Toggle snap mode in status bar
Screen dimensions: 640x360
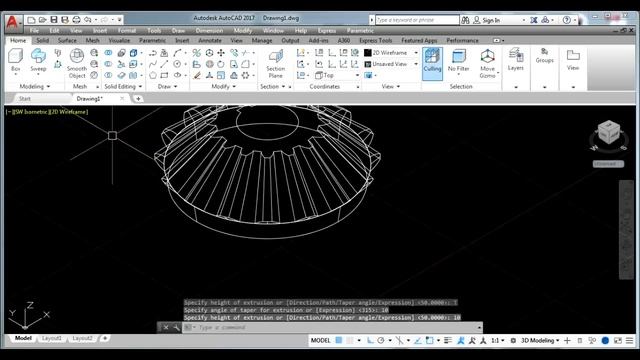[x=350, y=340]
